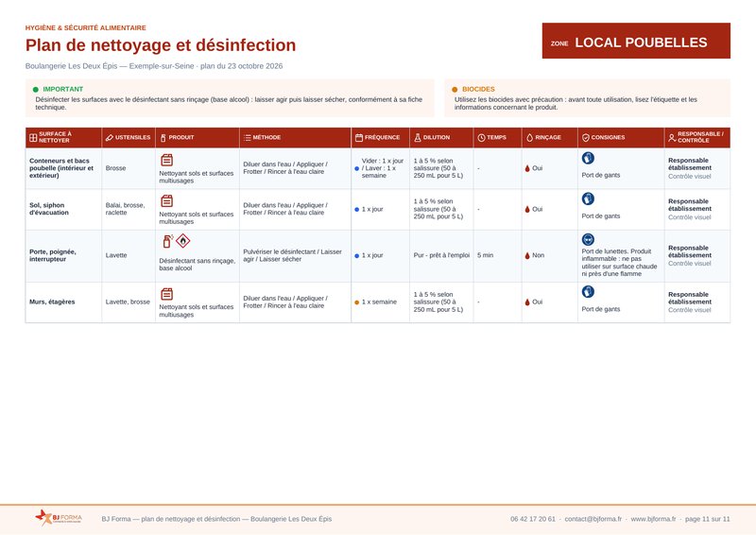This screenshot has height=535, width=756.
Task: Click the MÉTHODE column header label
Action: (266, 137)
